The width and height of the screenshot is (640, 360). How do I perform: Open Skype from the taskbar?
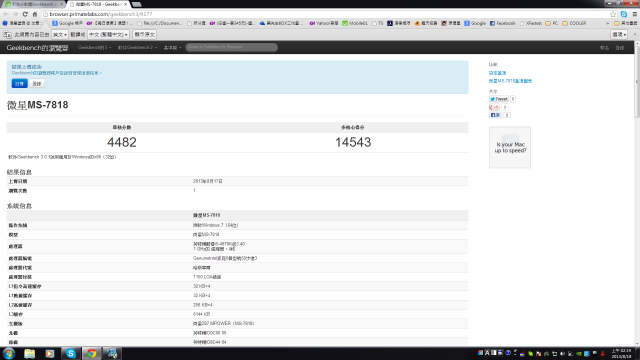click(71, 353)
